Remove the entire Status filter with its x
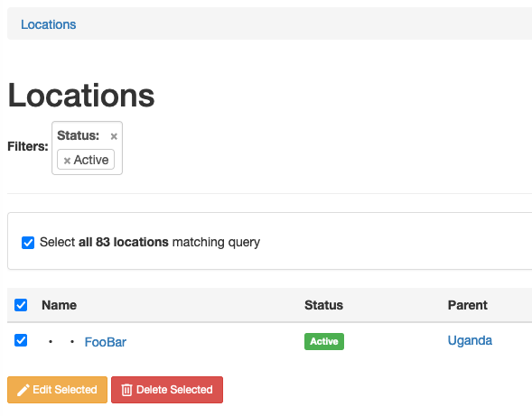Screen dimensions: 532x416 coord(114,136)
